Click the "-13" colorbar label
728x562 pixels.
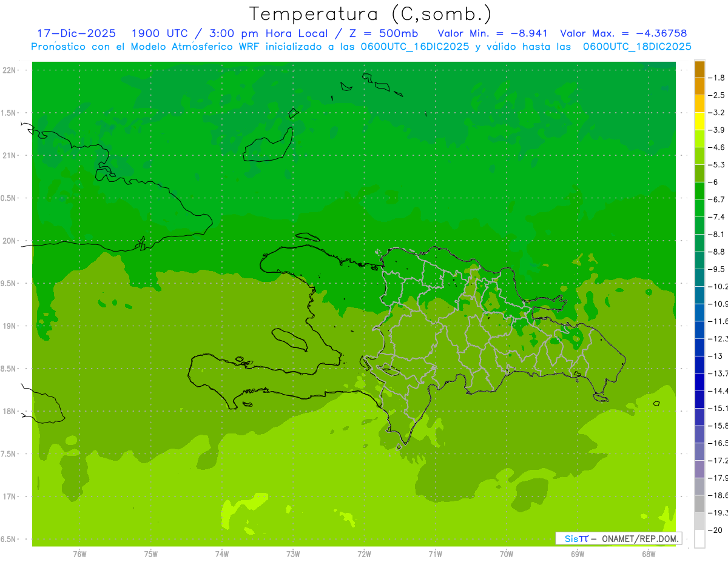click(716, 356)
